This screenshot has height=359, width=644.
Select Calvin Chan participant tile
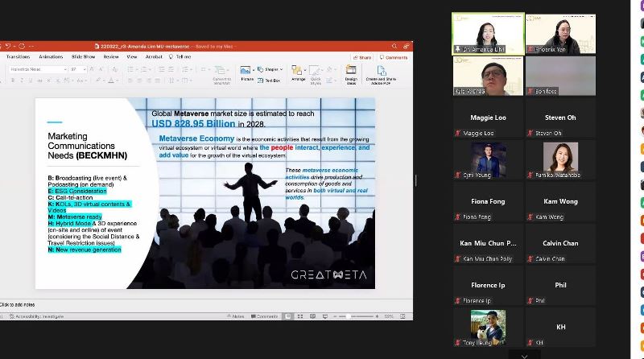click(560, 244)
